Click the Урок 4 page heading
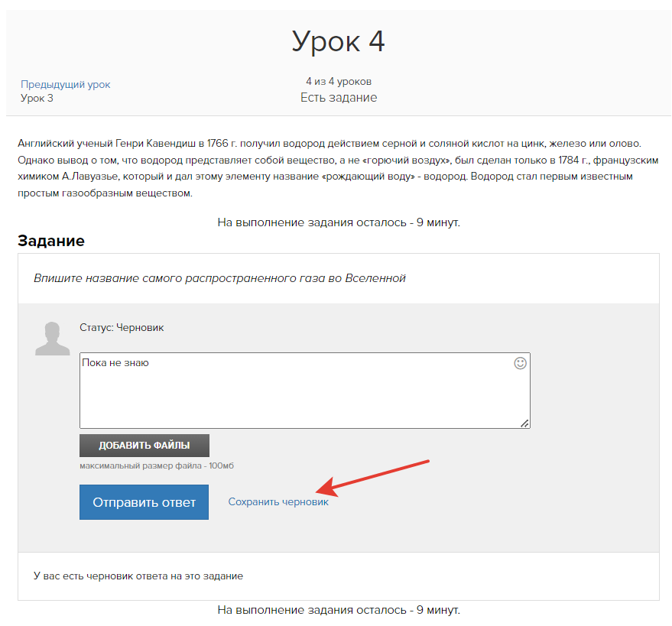 [339, 41]
